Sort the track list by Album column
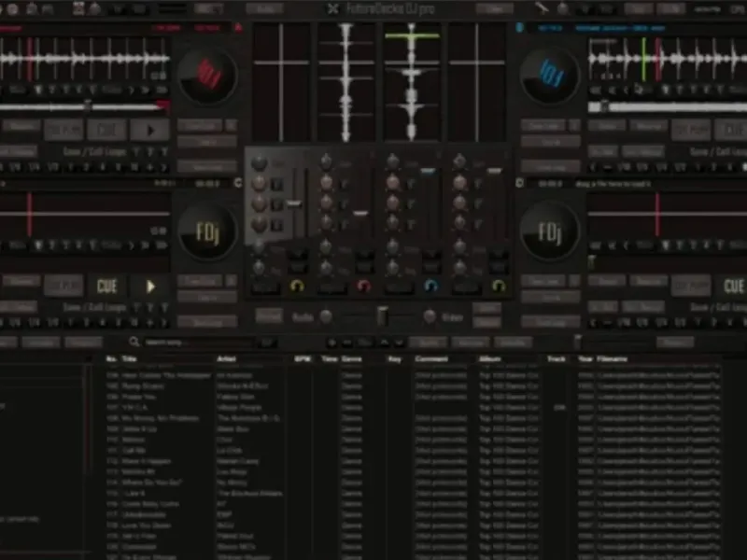Viewport: 747px width, 560px height. pos(489,358)
